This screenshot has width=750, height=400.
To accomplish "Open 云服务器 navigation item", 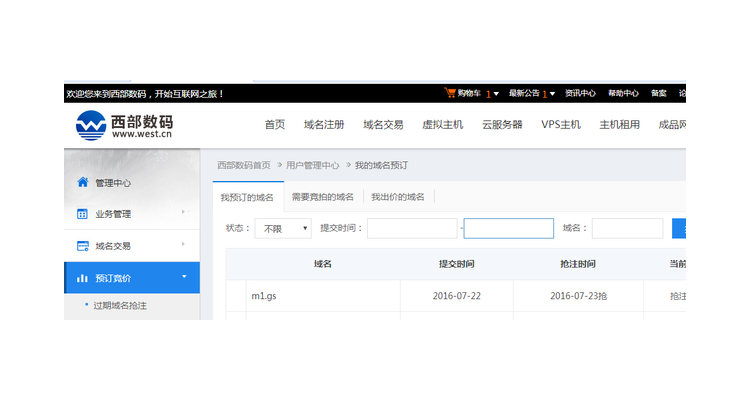I will point(502,125).
